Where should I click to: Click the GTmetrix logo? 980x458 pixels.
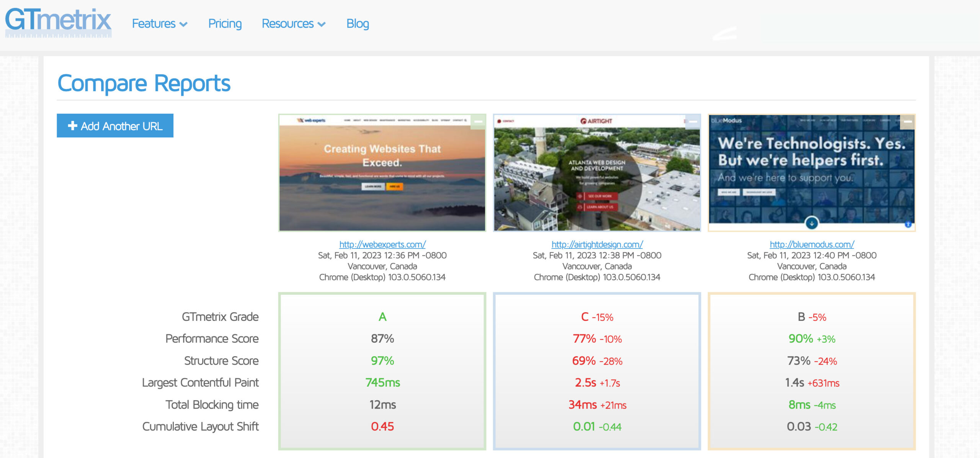point(58,22)
